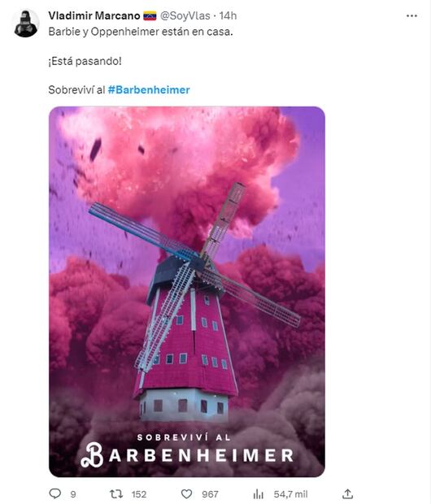
Task: Open the view analytics bar chart icon
Action: tap(259, 493)
